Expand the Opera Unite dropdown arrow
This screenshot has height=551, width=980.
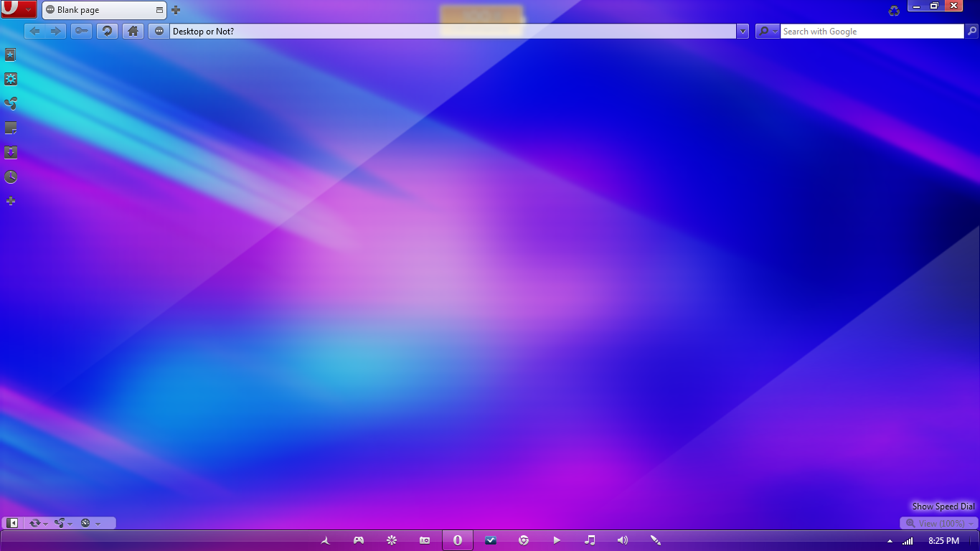tap(70, 523)
